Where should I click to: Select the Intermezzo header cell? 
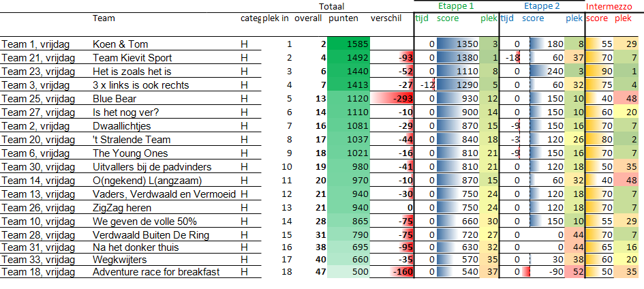[615, 5]
